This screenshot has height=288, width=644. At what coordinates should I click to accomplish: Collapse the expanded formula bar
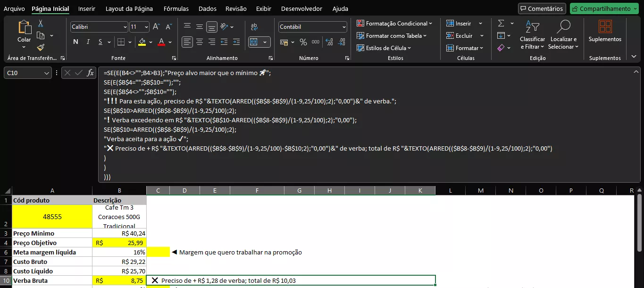[636, 72]
